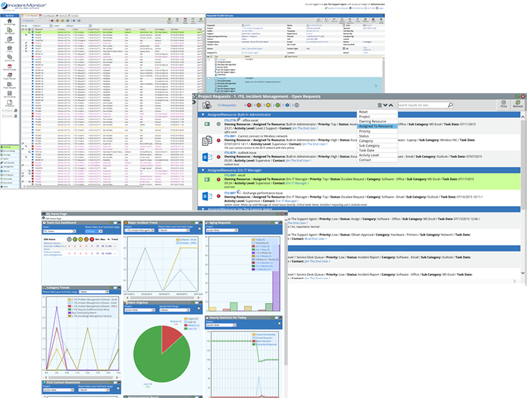Viewport: 530px width, 398px height.
Task: Toggle the blue priority filter in Project Requests
Action: [287, 105]
